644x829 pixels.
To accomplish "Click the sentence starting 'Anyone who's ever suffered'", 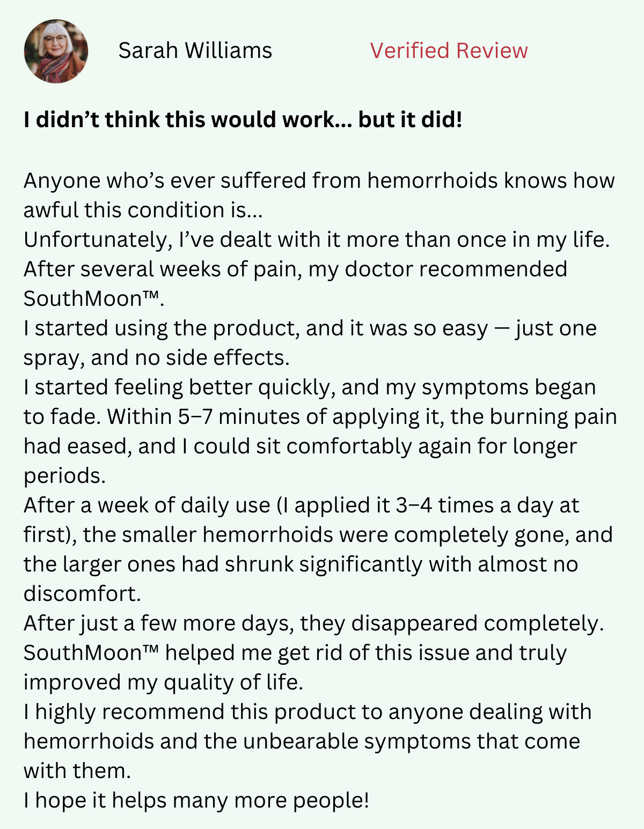I will pos(319,195).
